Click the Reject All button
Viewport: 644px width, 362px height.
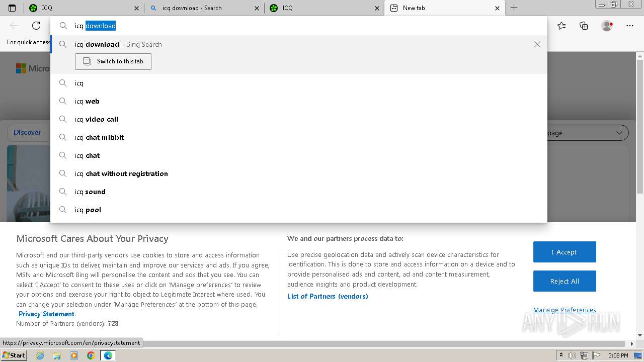(565, 281)
